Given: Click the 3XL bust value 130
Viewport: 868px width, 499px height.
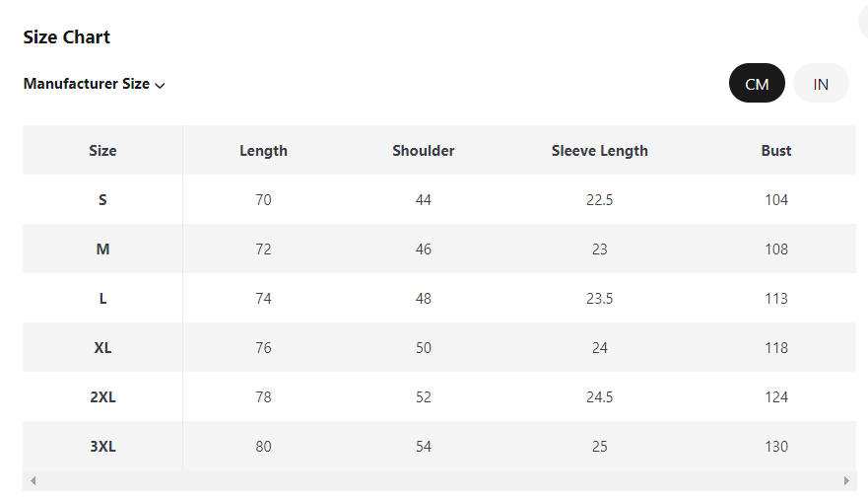Looking at the screenshot, I should 776,447.
